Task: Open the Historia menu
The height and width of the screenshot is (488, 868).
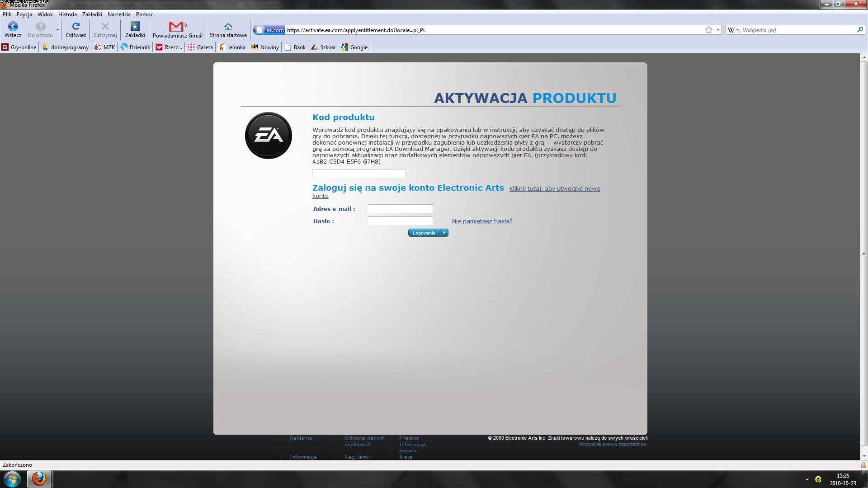Action: tap(67, 14)
